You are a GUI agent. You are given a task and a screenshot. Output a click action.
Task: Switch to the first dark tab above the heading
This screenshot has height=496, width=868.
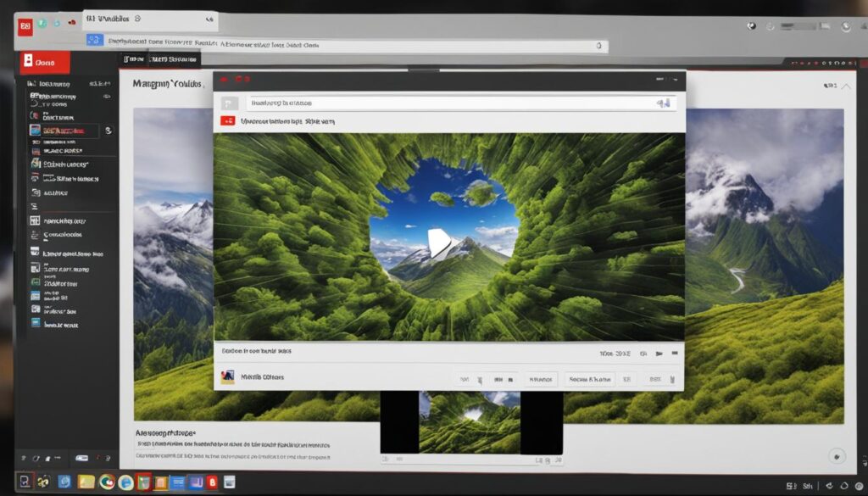[x=133, y=59]
